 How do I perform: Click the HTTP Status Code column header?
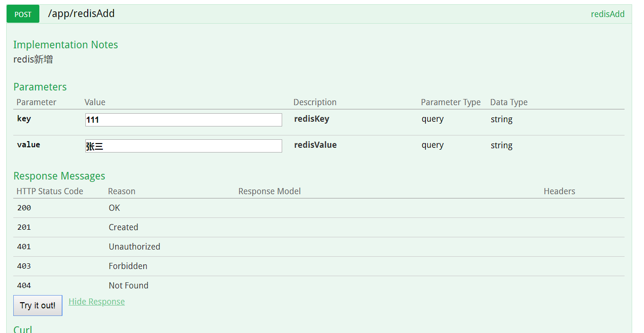click(x=50, y=191)
